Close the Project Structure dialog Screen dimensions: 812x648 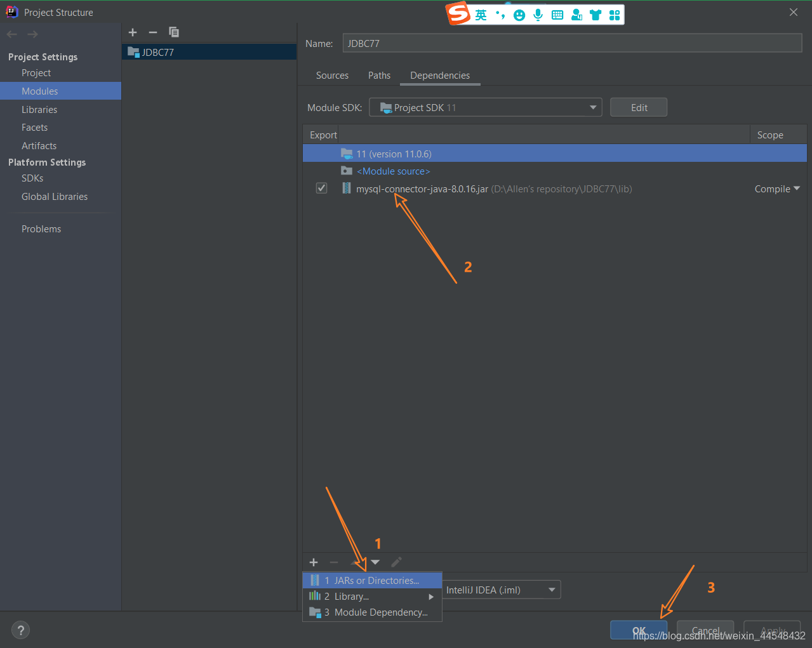pos(794,12)
